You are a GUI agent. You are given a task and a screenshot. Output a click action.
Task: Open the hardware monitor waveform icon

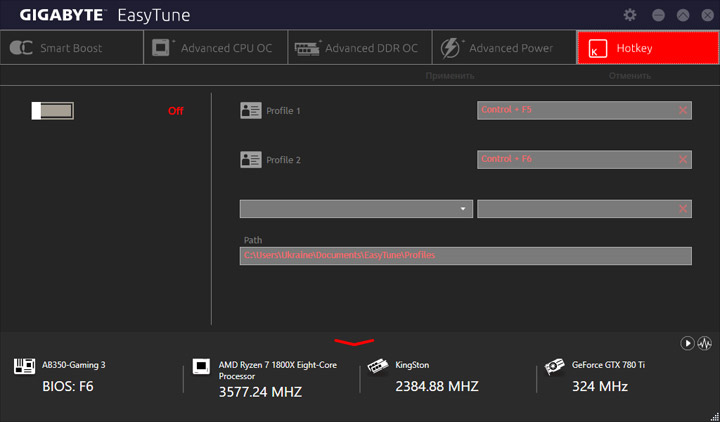coord(704,343)
